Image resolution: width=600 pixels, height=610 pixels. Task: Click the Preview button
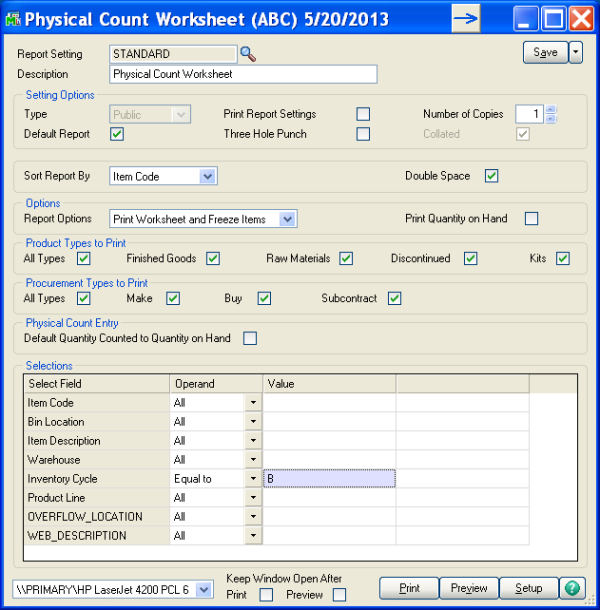[469, 588]
